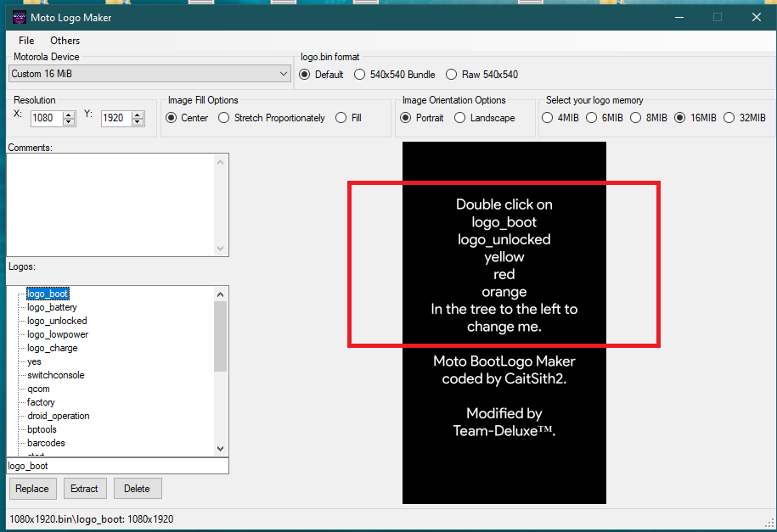Select Landscape orientation

[x=485, y=118]
